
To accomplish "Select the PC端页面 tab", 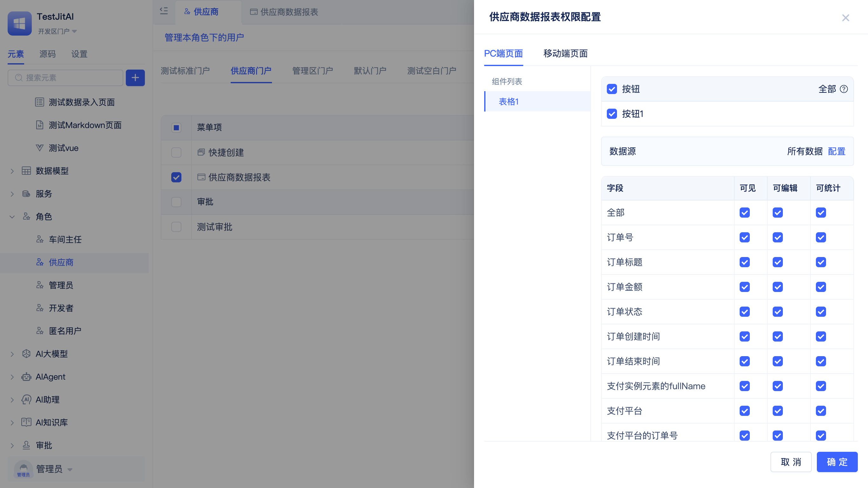I will click(x=503, y=54).
